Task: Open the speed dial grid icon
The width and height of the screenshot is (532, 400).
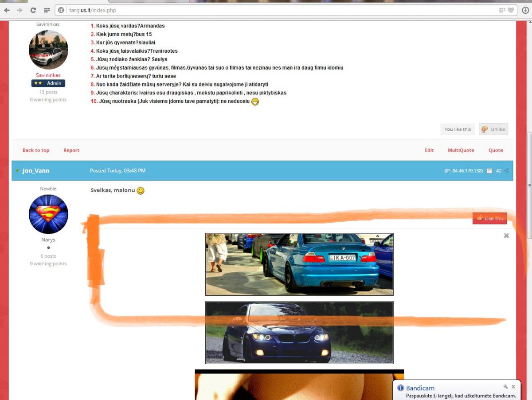Action: [x=47, y=10]
